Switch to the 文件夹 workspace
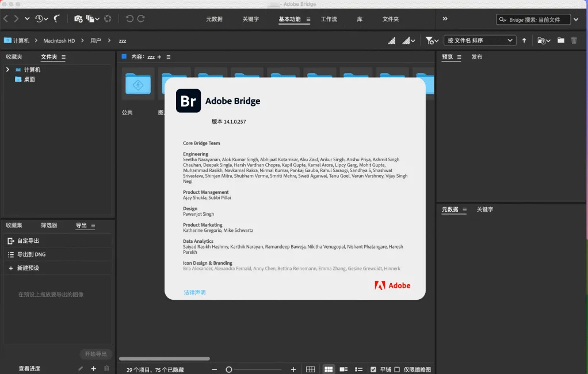 click(391, 19)
